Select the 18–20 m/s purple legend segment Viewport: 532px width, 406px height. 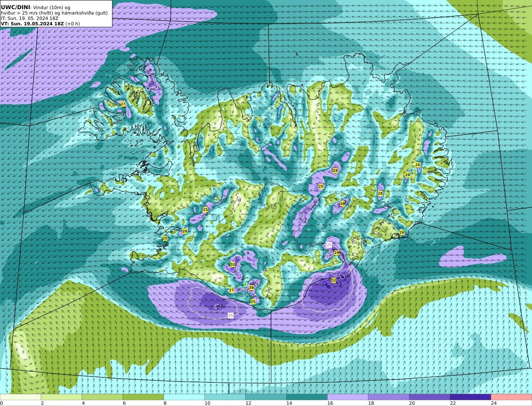point(389,397)
